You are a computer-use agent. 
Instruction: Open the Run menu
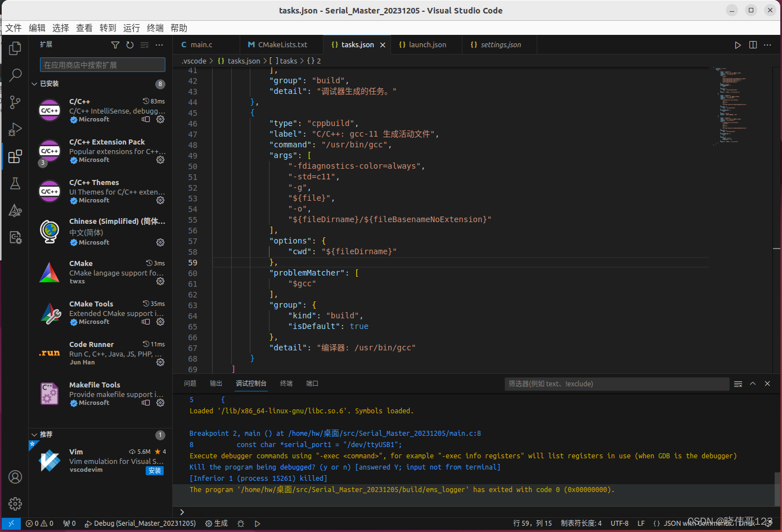132,28
